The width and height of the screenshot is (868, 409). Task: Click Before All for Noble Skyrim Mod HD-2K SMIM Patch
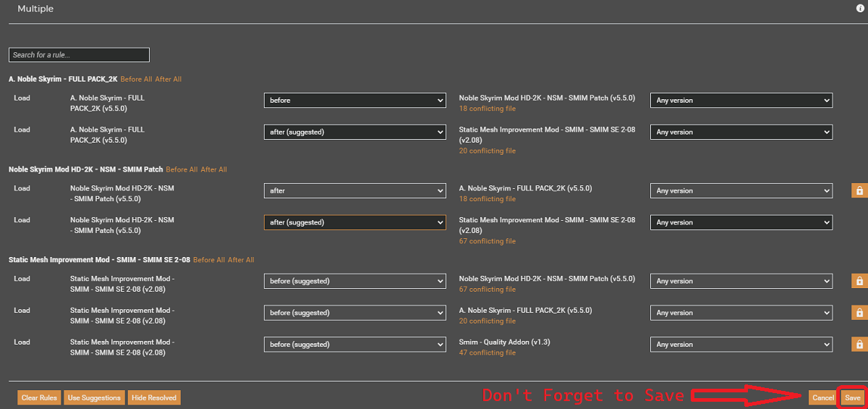182,169
